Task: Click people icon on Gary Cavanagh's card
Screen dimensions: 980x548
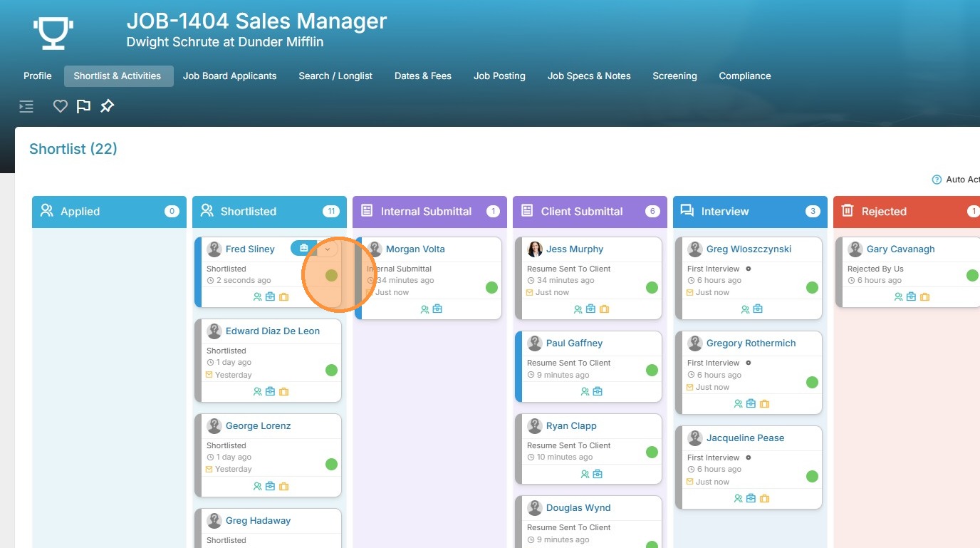Action: [898, 297]
